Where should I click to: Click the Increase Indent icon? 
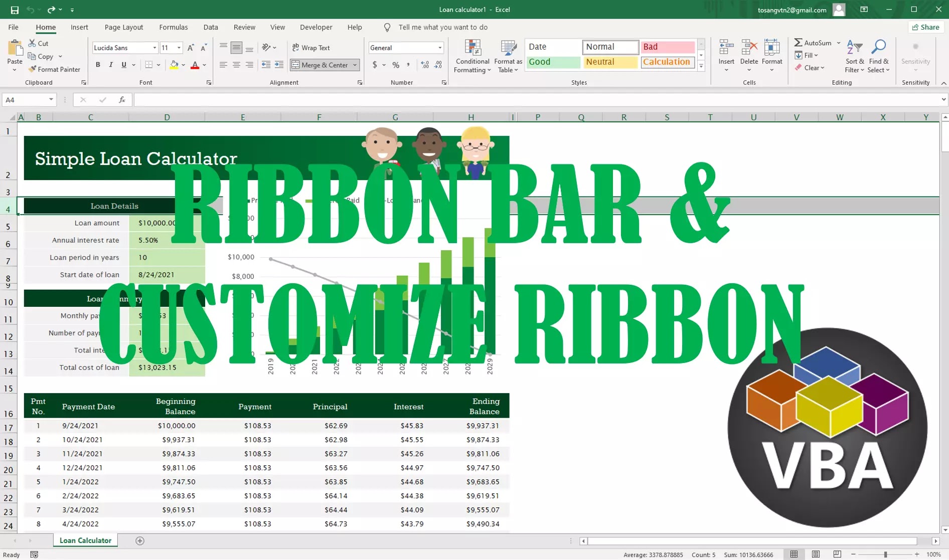coord(279,65)
